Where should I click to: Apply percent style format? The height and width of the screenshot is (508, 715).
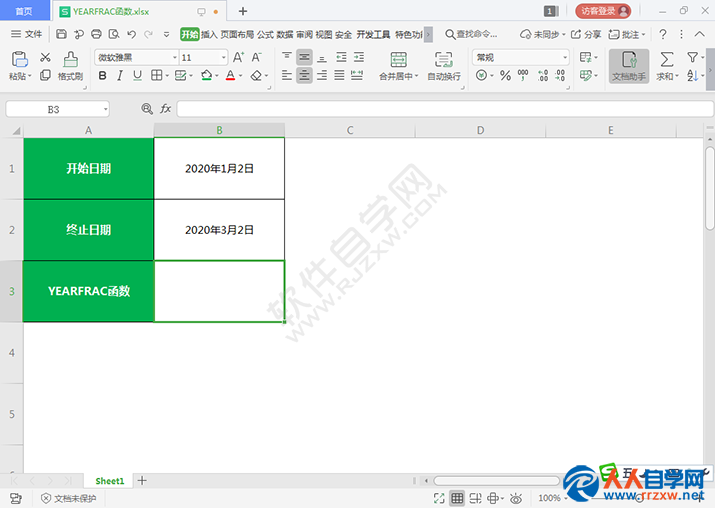click(505, 75)
